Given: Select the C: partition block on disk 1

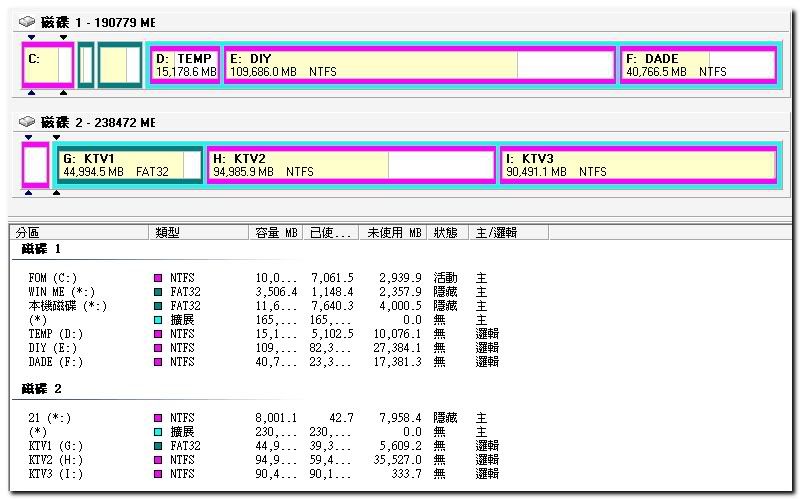Looking at the screenshot, I should point(48,65).
